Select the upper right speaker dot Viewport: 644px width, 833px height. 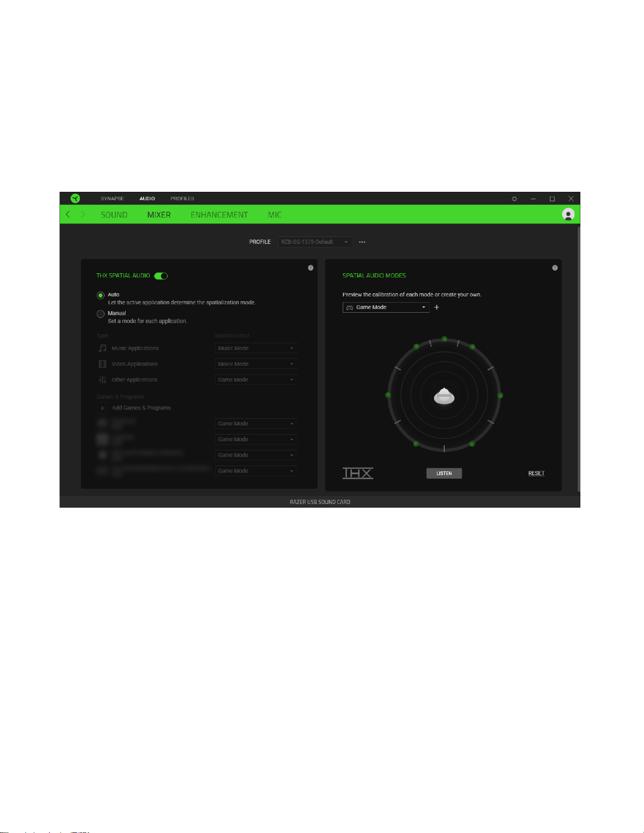472,346
